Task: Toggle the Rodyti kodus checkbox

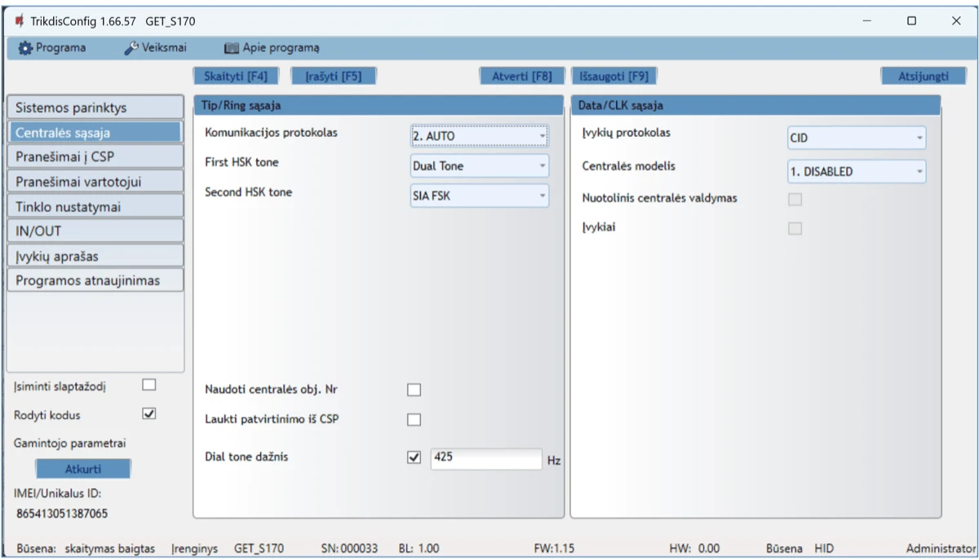Action: (148, 414)
